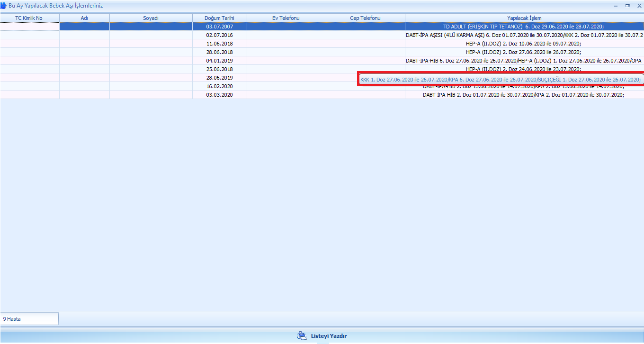Sort by Doğum Tarihi column header
644x344 pixels.
pos(219,18)
